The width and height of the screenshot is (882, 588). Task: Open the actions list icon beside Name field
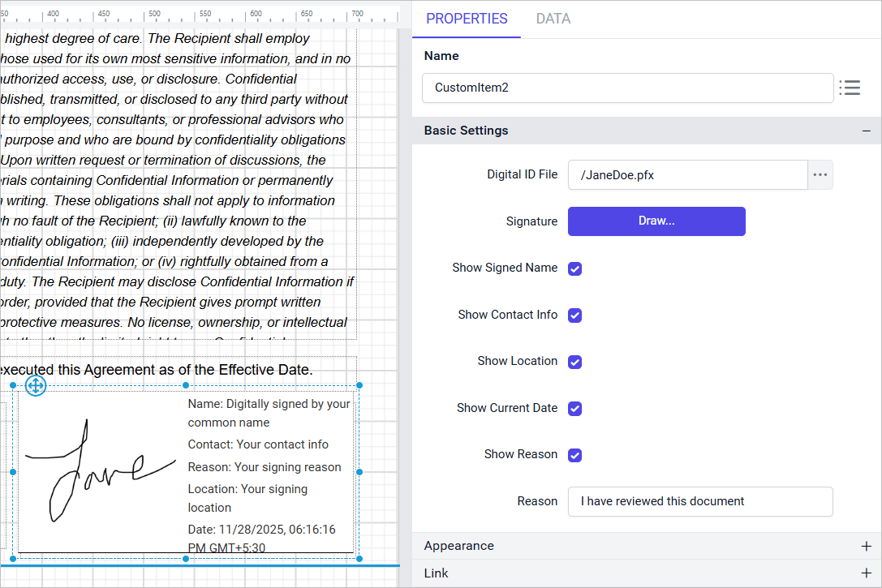pos(850,88)
